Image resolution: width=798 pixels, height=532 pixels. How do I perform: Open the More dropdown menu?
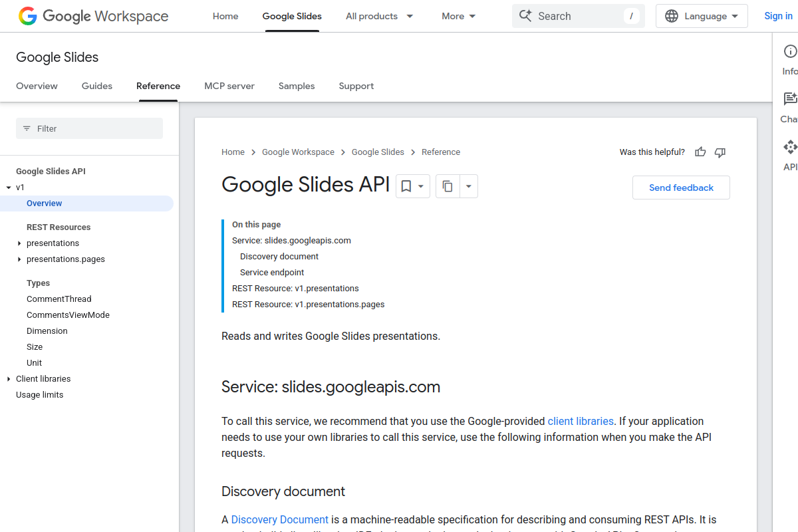459,16
